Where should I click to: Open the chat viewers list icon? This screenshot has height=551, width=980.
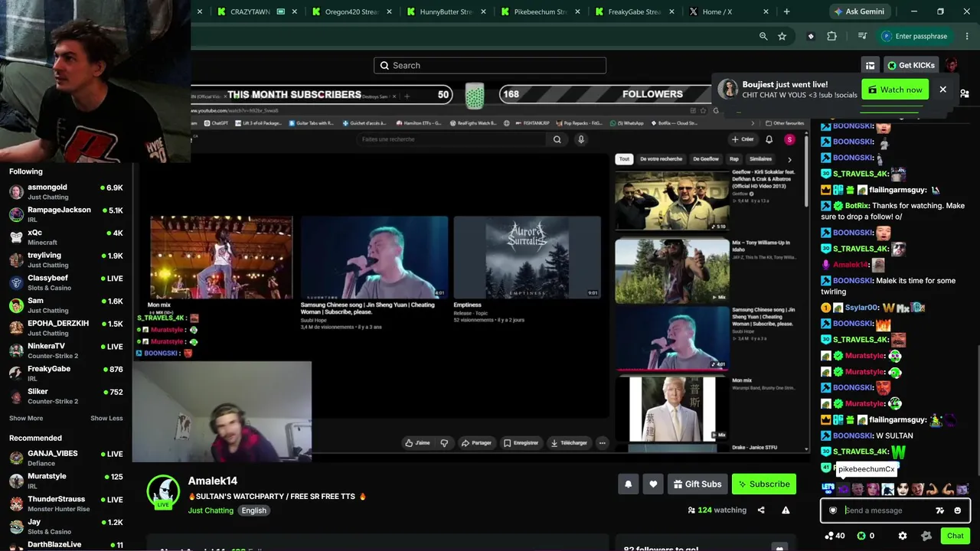click(965, 93)
